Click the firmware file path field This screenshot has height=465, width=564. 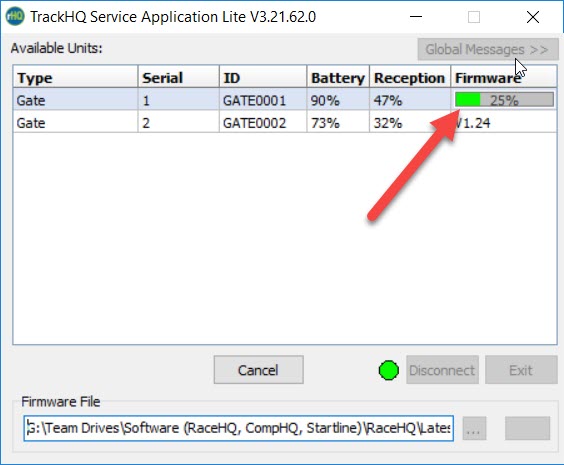click(x=238, y=428)
